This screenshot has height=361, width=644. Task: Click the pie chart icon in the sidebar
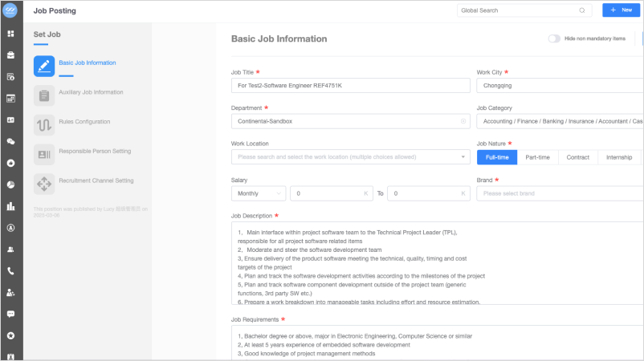pyautogui.click(x=10, y=185)
